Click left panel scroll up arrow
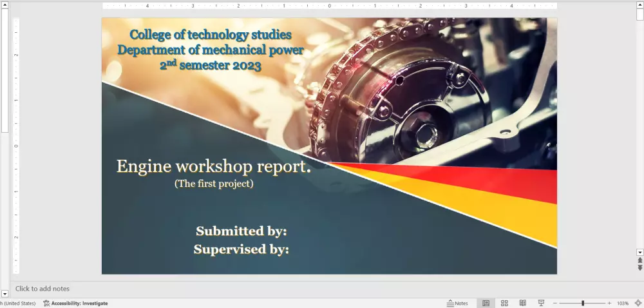 point(5,5)
